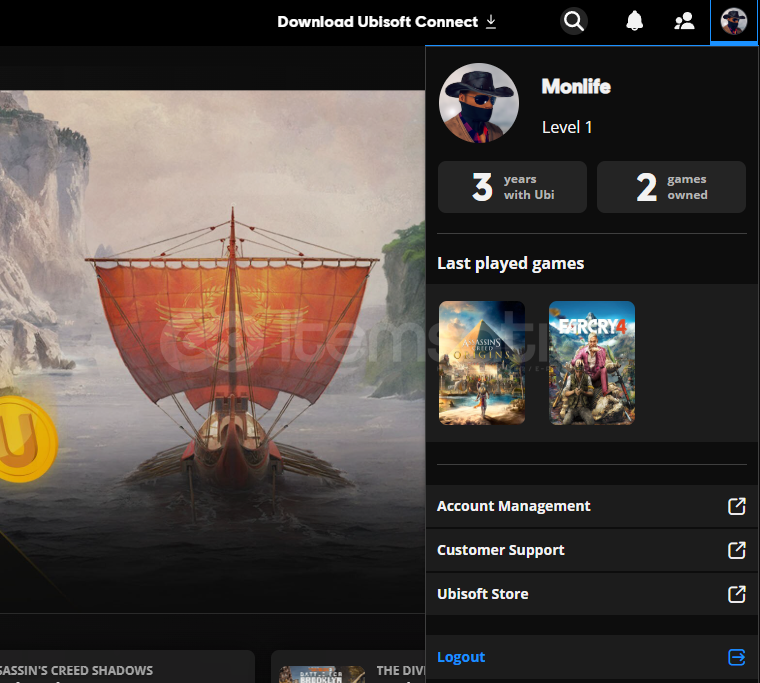
Task: Open Account Management menu entry
Action: click(592, 506)
